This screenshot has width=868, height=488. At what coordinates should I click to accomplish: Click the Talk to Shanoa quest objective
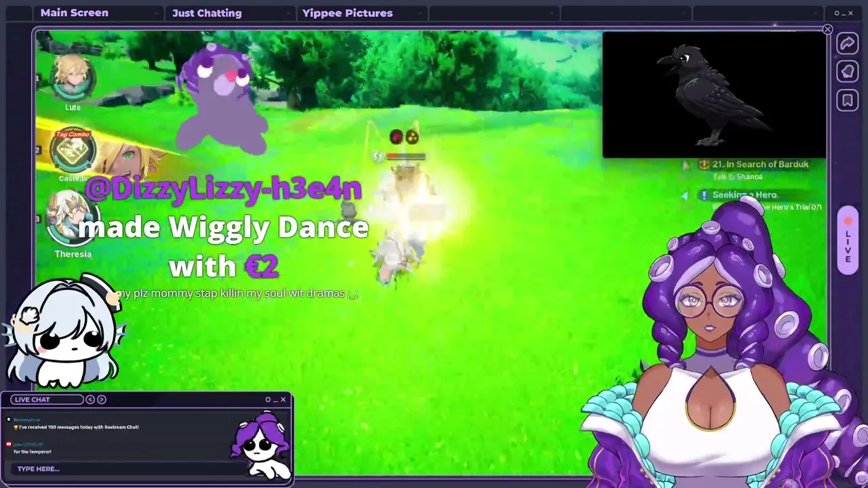tap(737, 177)
